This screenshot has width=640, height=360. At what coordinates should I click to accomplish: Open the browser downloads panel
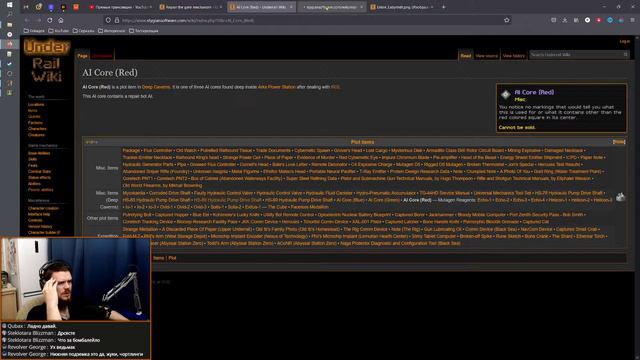pos(565,20)
